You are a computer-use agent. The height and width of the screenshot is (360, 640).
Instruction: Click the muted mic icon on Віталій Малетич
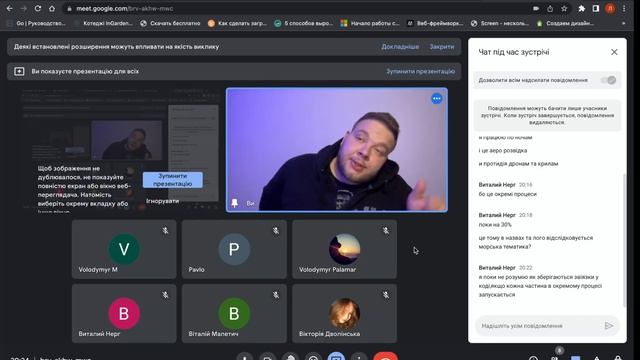click(276, 295)
